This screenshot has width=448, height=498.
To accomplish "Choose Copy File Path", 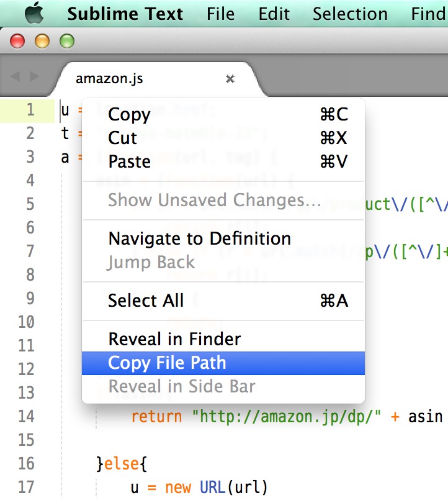I will coord(223,363).
